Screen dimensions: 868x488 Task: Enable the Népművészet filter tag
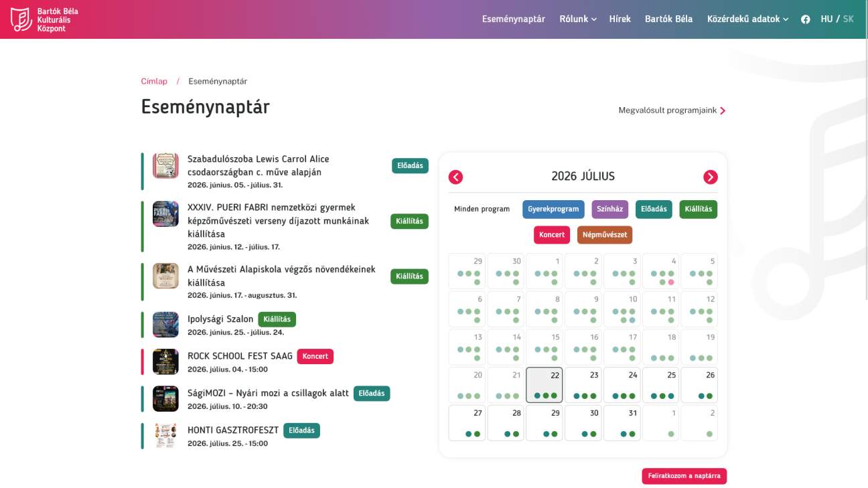[x=605, y=235]
